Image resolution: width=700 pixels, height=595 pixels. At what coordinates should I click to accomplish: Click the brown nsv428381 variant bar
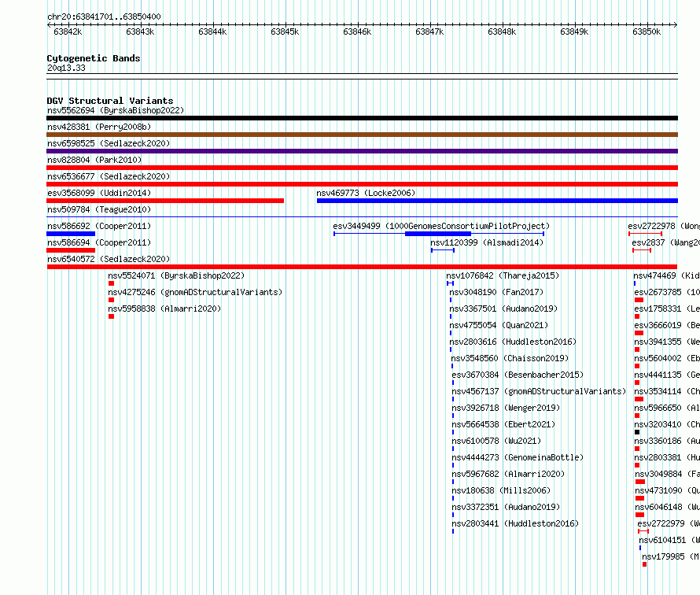[x=362, y=135]
